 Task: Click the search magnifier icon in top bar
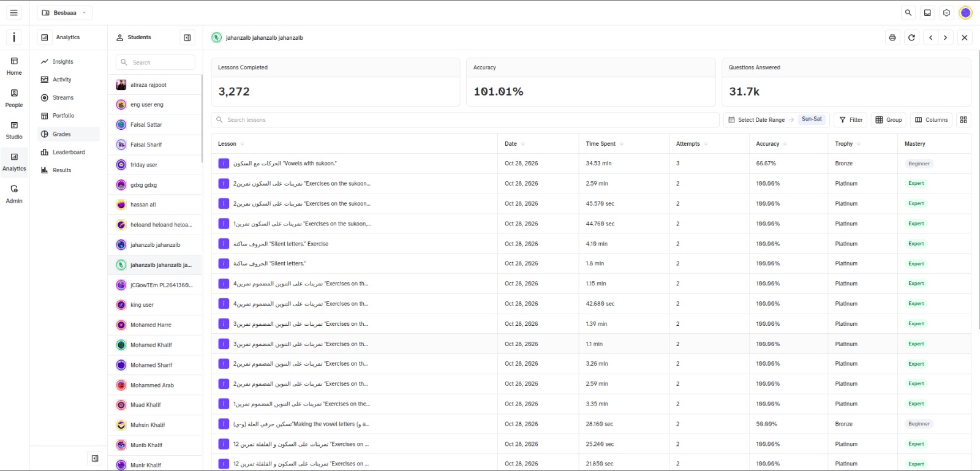click(908, 13)
